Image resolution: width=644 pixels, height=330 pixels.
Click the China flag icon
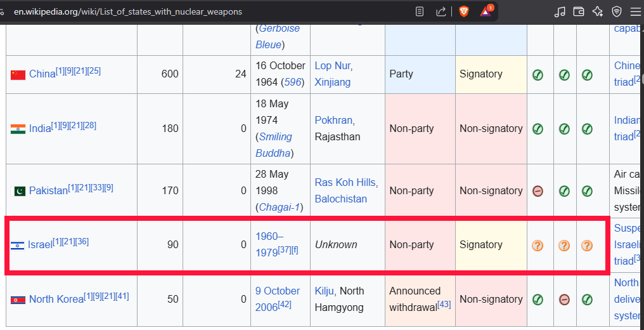coord(18,75)
